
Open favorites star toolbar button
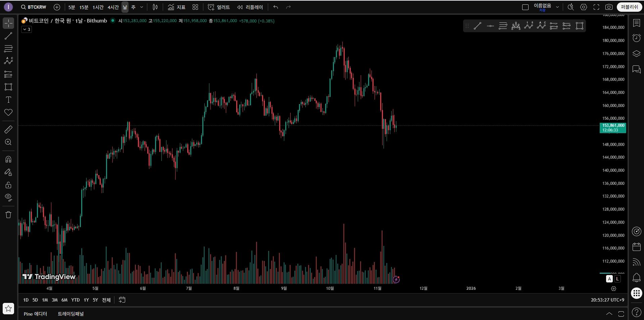pyautogui.click(x=8, y=309)
